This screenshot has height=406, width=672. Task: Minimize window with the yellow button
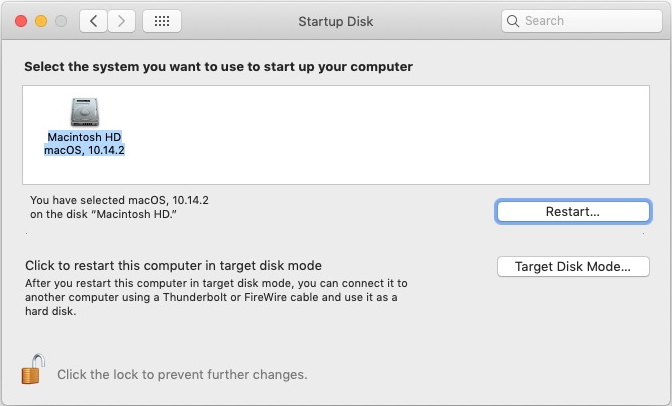[41, 20]
